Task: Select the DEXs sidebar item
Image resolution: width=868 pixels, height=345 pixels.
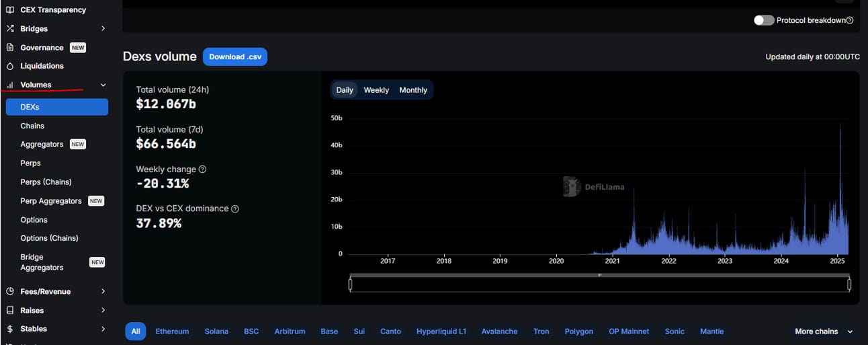Action: (x=56, y=107)
